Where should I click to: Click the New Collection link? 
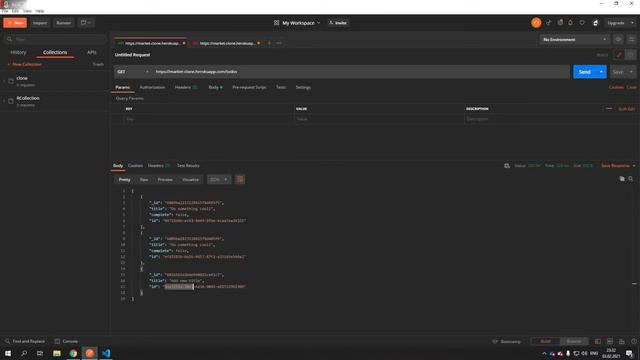pyautogui.click(x=24, y=64)
